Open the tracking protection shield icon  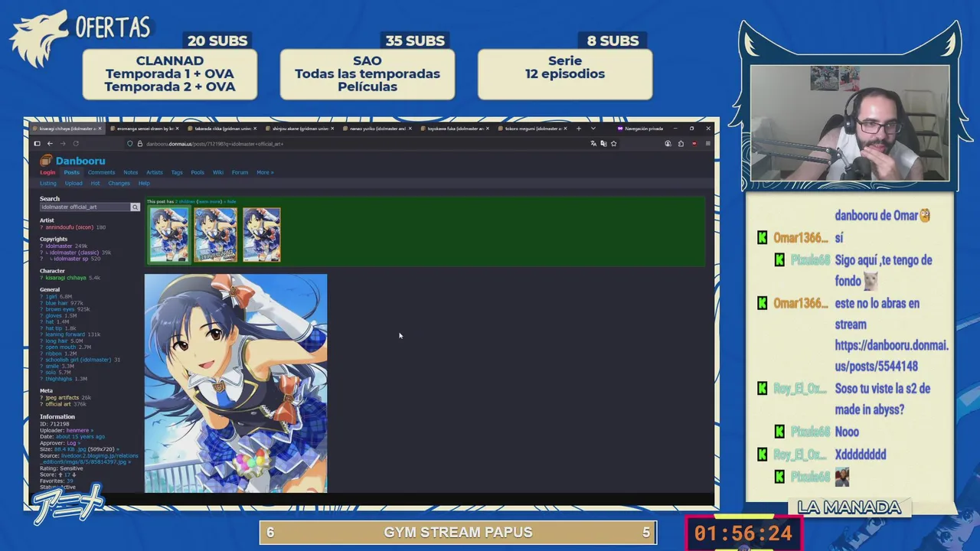point(130,144)
